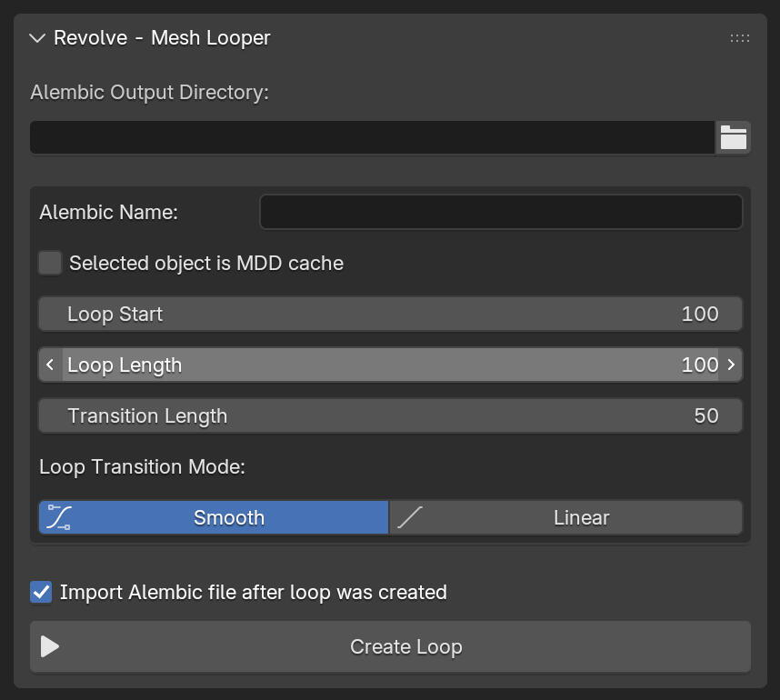Click the Transition Length value field

click(x=390, y=416)
